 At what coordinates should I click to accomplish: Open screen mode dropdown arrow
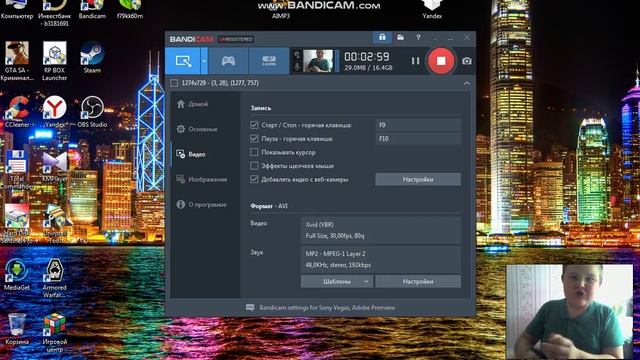[x=204, y=61]
